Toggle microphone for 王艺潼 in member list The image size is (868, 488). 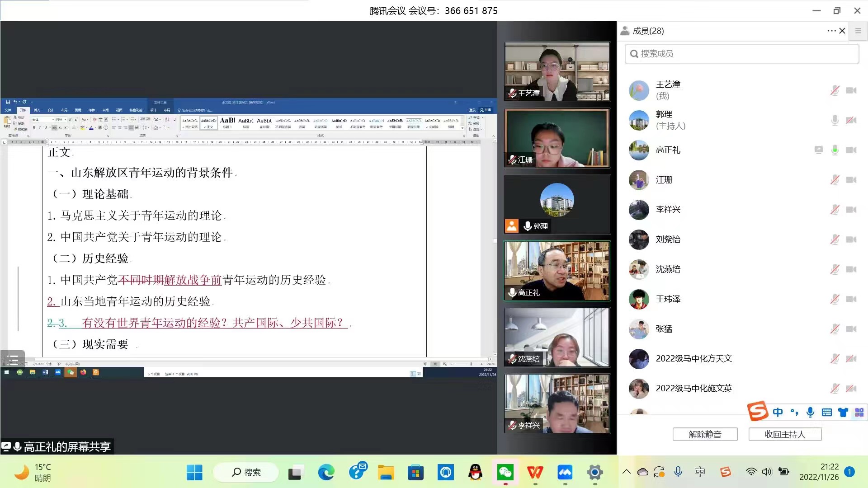pyautogui.click(x=835, y=90)
